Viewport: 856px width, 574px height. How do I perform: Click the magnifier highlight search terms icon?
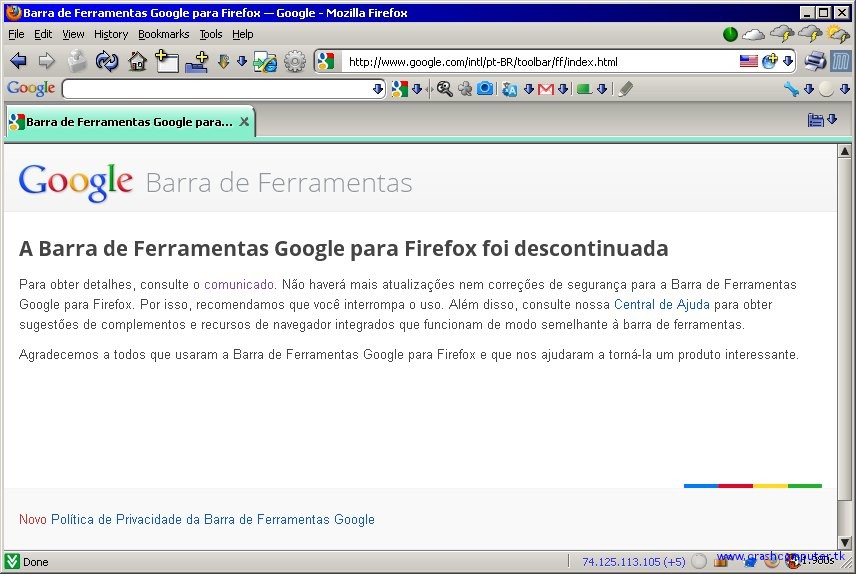point(444,89)
